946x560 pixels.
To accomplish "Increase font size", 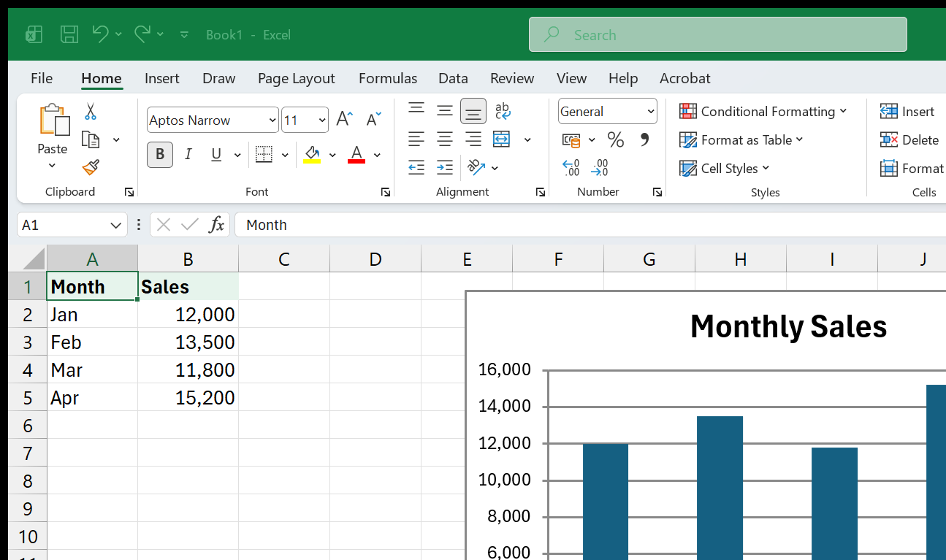I will pyautogui.click(x=344, y=119).
